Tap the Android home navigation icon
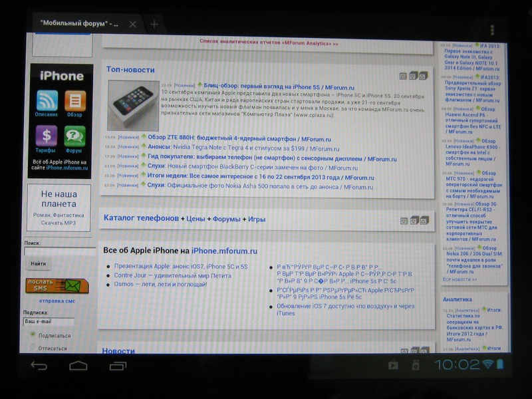 [x=78, y=366]
